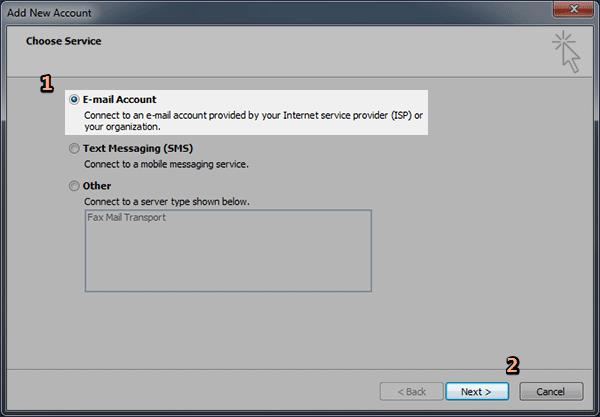Click the Next button to continue
This screenshot has height=417, width=600.
pyautogui.click(x=477, y=391)
